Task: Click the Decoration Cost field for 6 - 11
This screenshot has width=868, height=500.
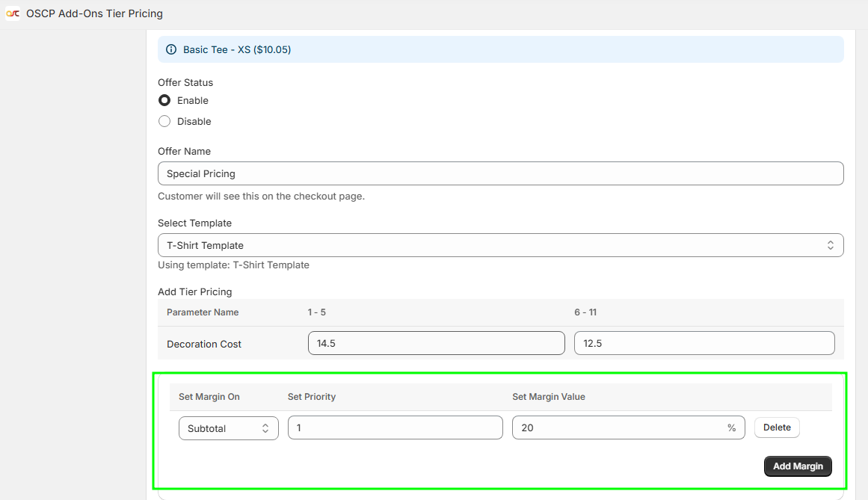Action: click(x=704, y=343)
